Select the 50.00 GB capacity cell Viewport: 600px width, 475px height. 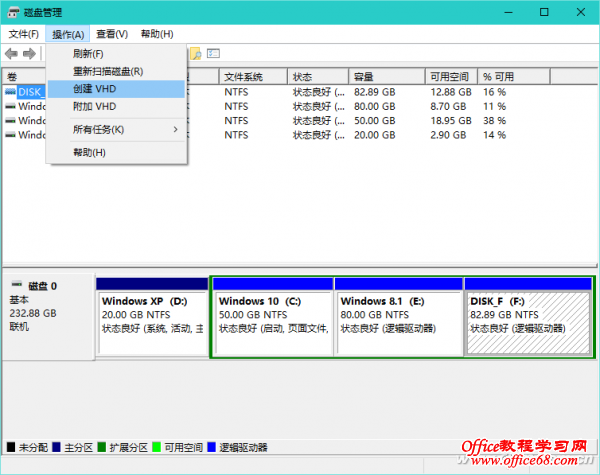pos(375,121)
